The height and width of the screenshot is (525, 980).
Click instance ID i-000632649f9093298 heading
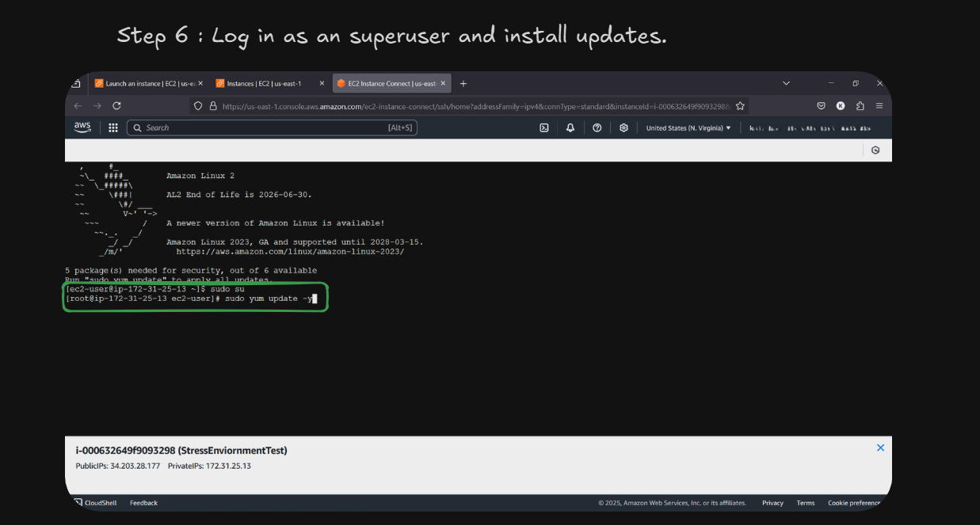point(181,451)
